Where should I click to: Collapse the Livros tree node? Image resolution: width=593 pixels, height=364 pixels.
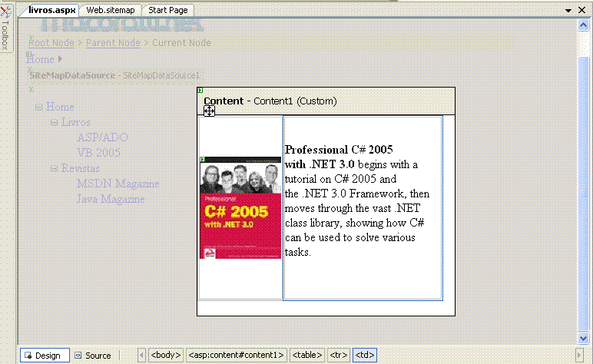pyautogui.click(x=54, y=122)
